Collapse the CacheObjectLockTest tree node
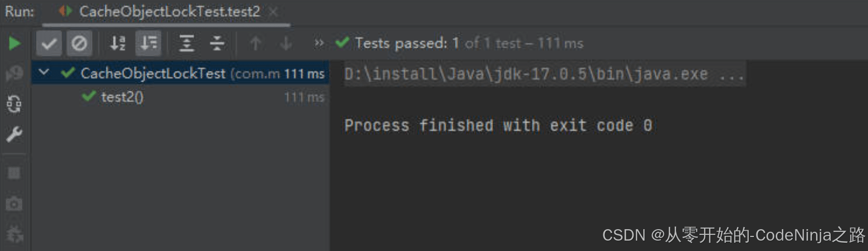 click(44, 73)
